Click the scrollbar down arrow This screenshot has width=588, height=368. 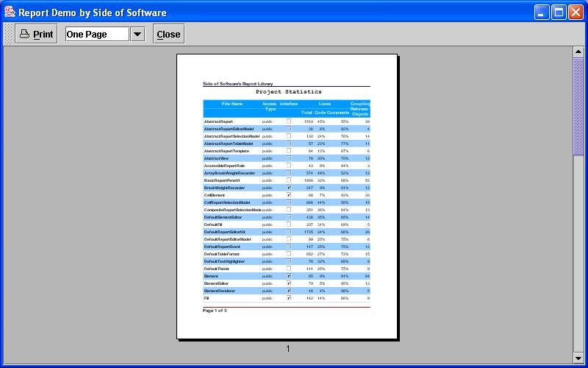578,358
